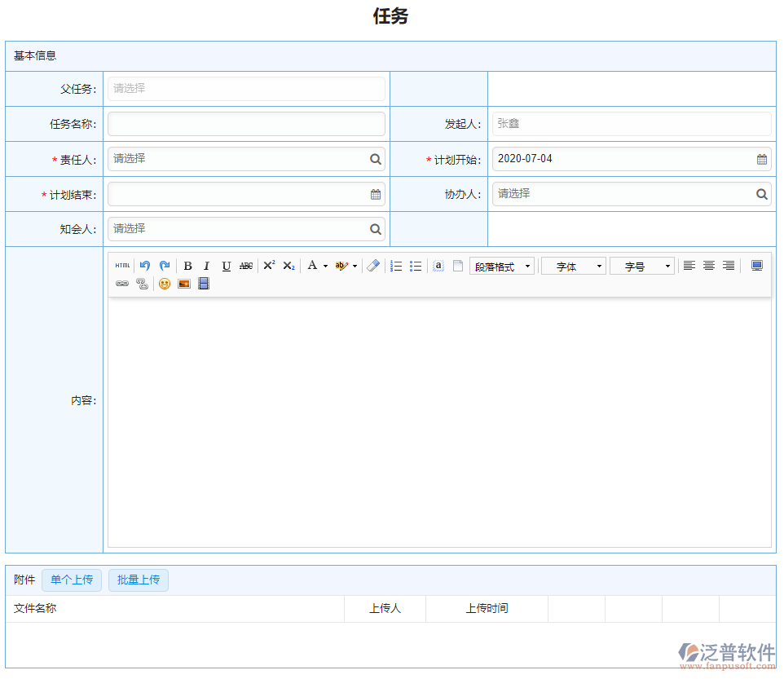784x679 pixels.
Task: Click the 单个上传 upload button
Action: tap(71, 580)
